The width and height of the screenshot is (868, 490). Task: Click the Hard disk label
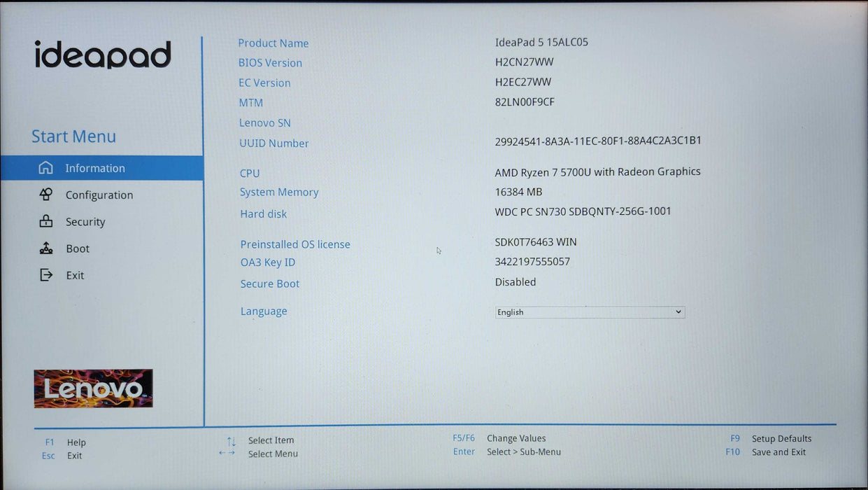(x=264, y=214)
